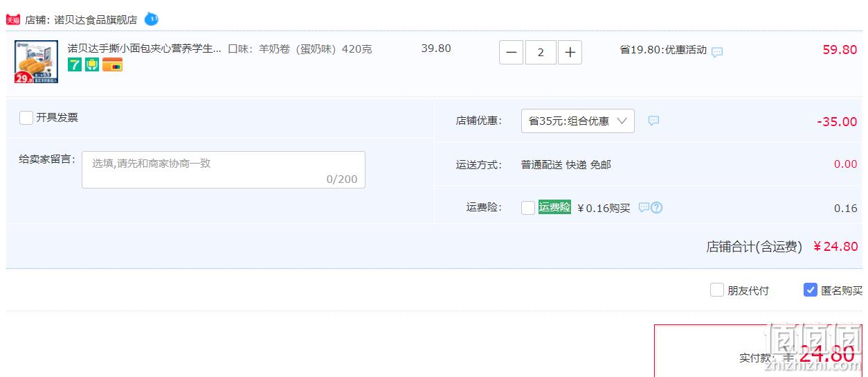Uncheck the 匿名购买 anonymous purchase checkbox
The width and height of the screenshot is (868, 377).
811,290
